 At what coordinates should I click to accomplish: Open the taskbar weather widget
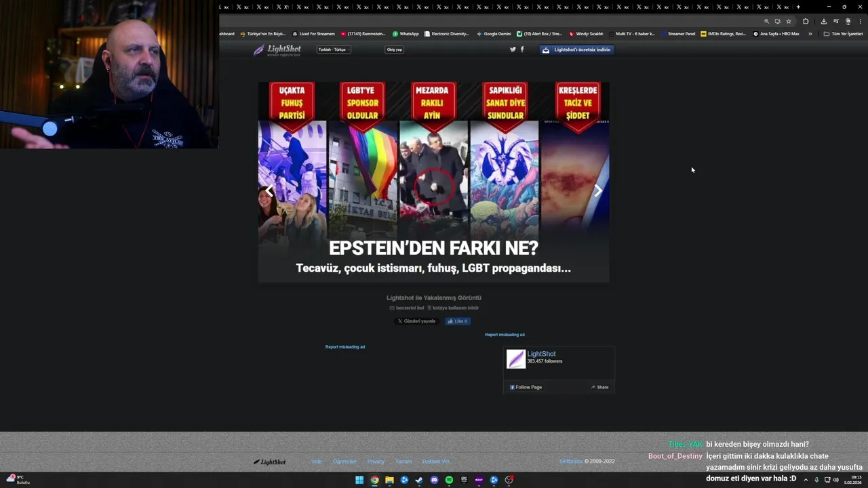click(x=18, y=479)
